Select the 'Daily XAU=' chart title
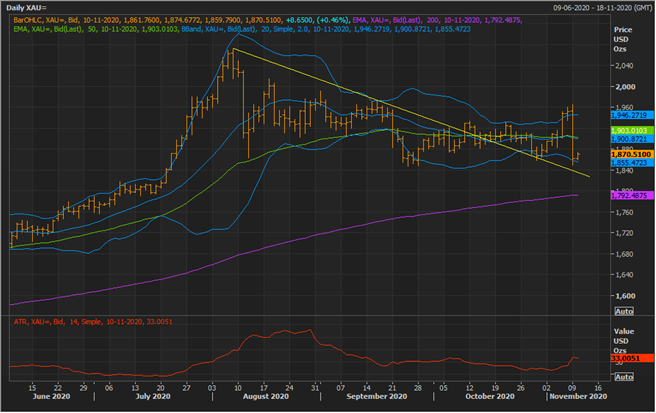The image size is (656, 413). (x=26, y=8)
